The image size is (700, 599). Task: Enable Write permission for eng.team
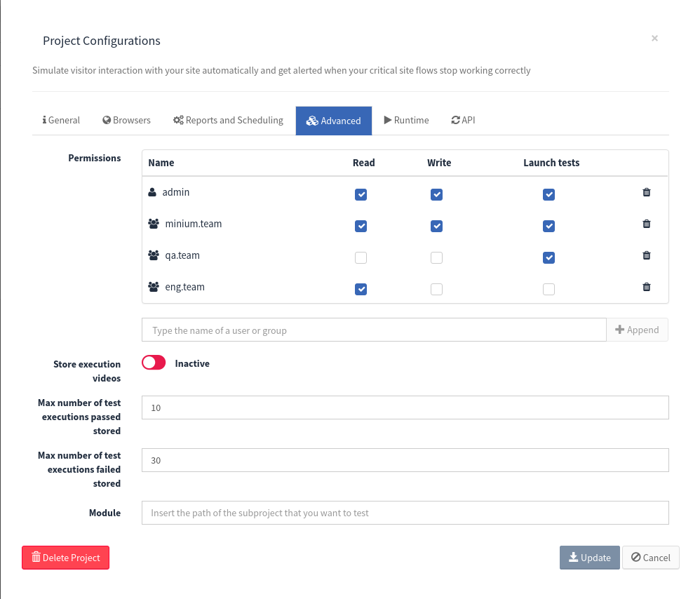pos(436,289)
